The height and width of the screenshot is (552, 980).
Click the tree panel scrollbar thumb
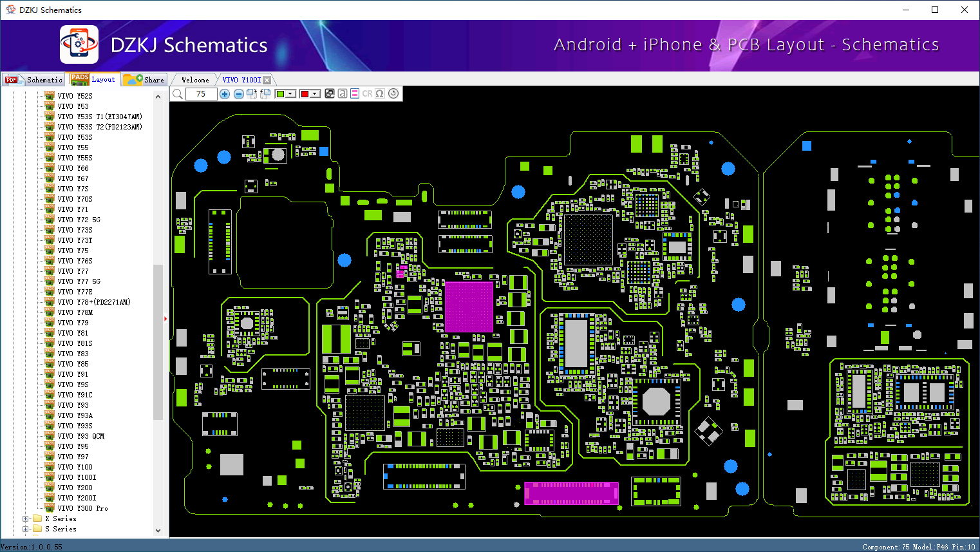158,342
